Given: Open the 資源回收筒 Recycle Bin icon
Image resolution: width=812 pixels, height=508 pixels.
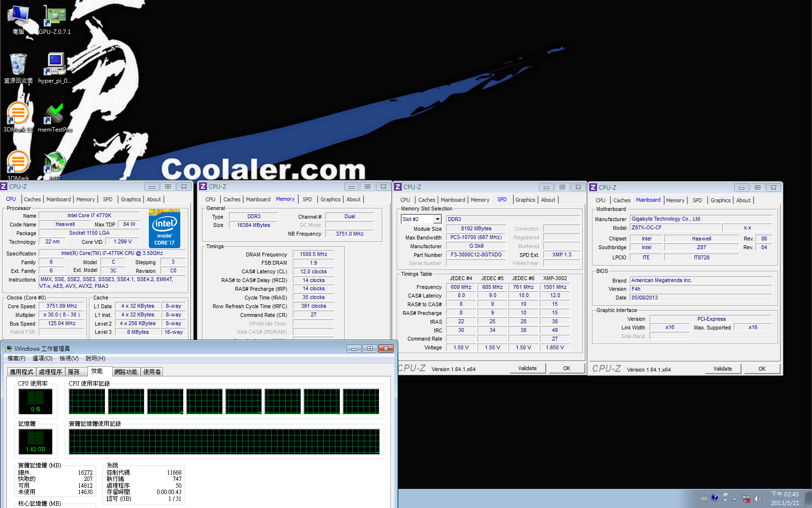Looking at the screenshot, I should tap(18, 68).
